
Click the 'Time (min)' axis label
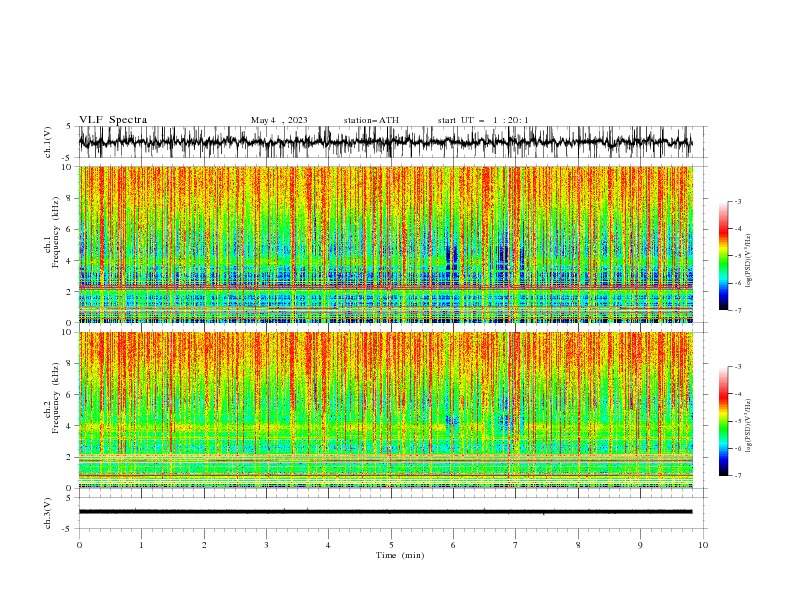click(400, 555)
